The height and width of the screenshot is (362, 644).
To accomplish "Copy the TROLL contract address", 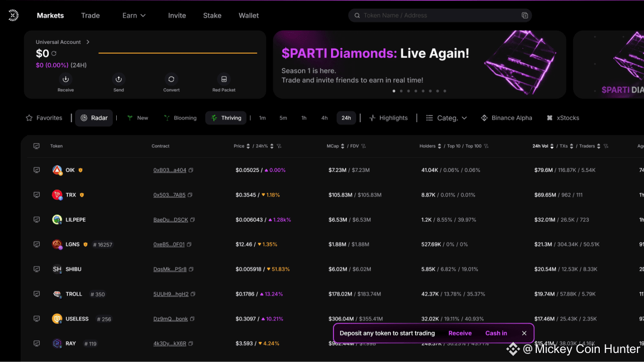I will point(193,294).
